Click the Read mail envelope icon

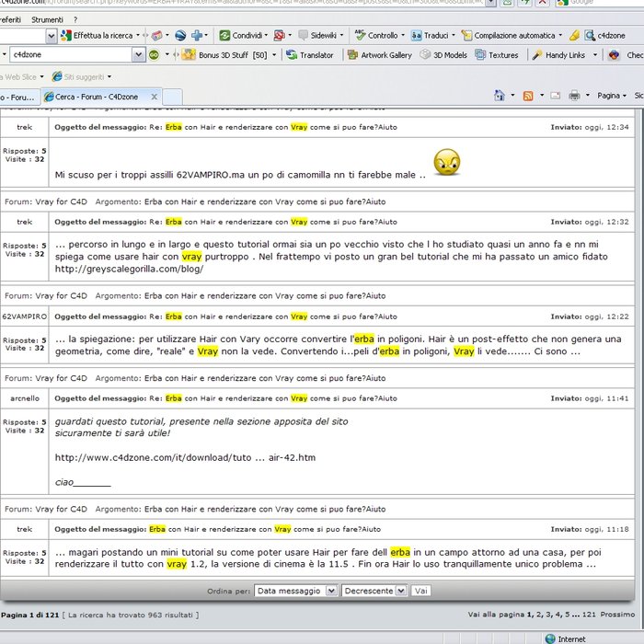[x=556, y=96]
